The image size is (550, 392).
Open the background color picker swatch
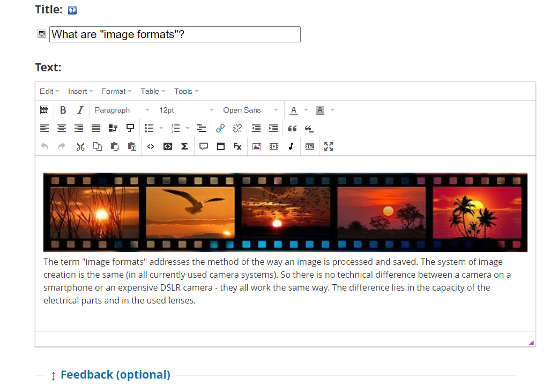pyautogui.click(x=320, y=110)
